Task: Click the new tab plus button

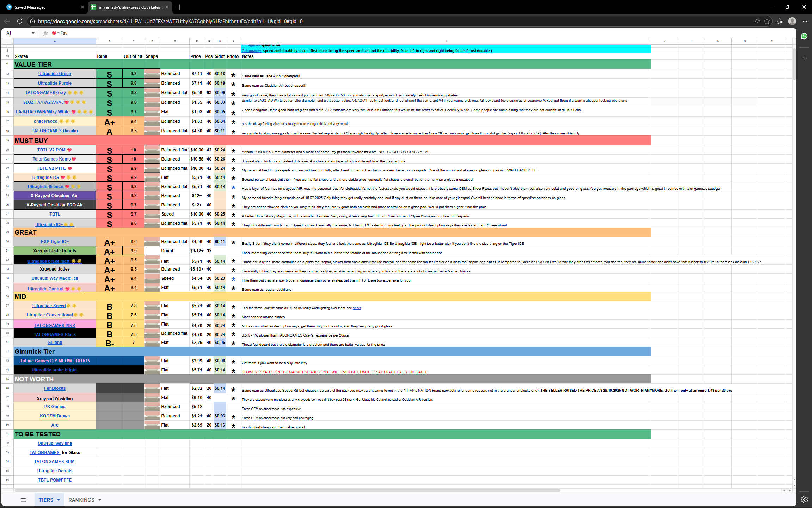Action: click(179, 7)
